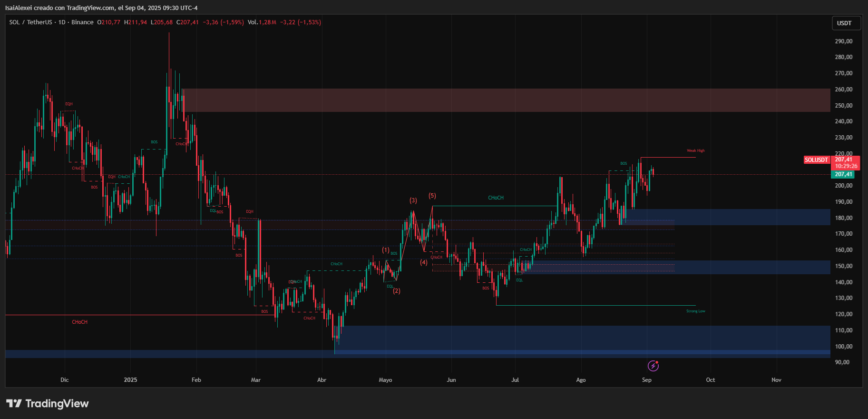Click the Sep label on the time axis
Screen dimensions: 868x419
(646, 380)
